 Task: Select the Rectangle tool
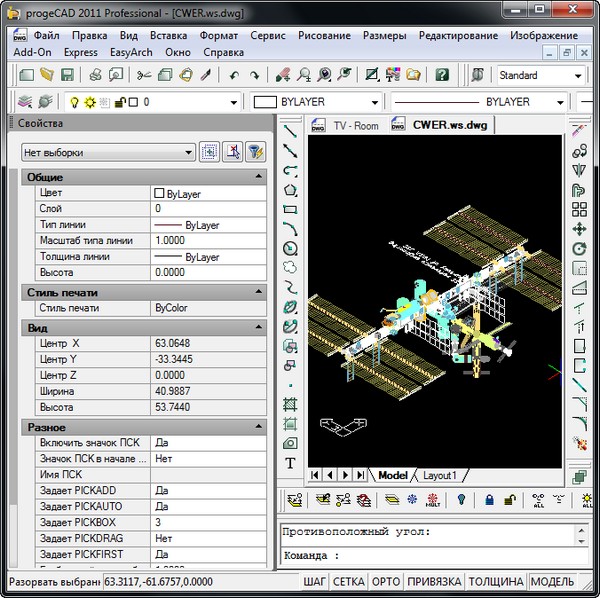click(x=290, y=209)
